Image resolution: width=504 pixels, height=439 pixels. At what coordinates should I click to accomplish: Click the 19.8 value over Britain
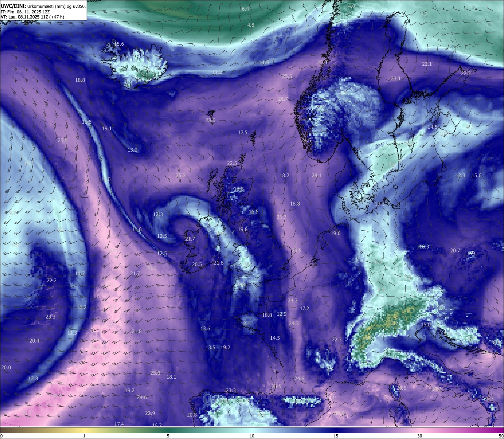(x=243, y=230)
